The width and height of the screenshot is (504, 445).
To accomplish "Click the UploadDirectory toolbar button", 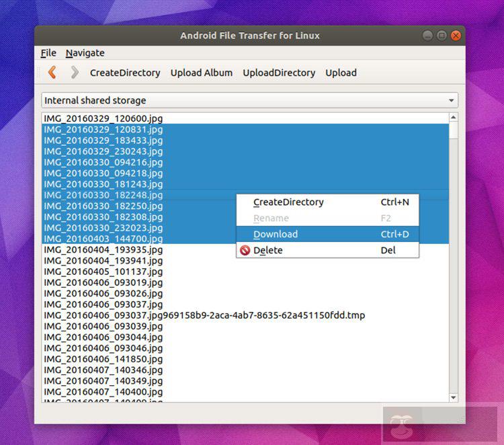I will point(279,73).
